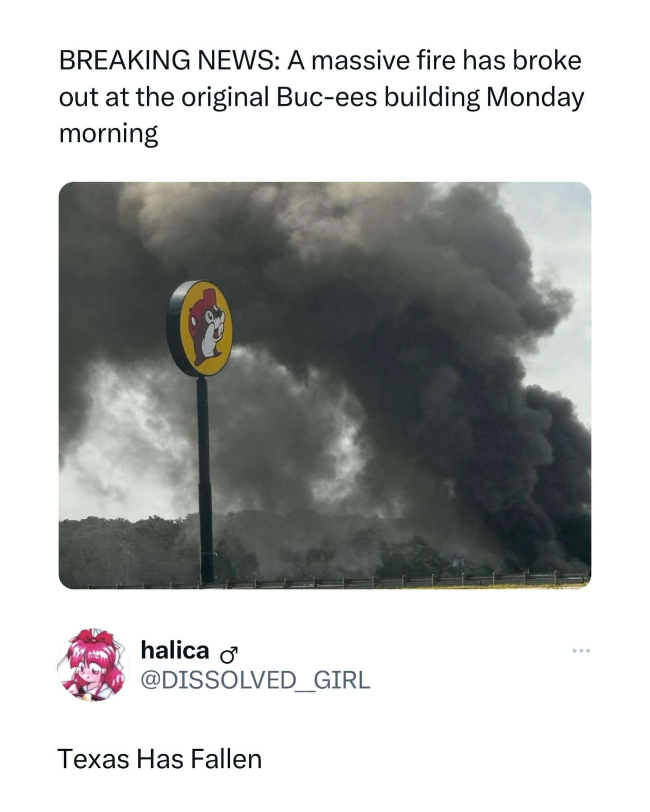This screenshot has width=650, height=812.
Task: Click the Buc-ee's beaver logo sign
Action: tap(201, 328)
